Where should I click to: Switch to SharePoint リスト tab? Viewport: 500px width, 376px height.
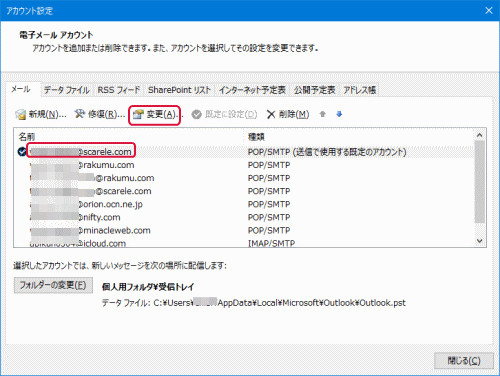coord(179,90)
